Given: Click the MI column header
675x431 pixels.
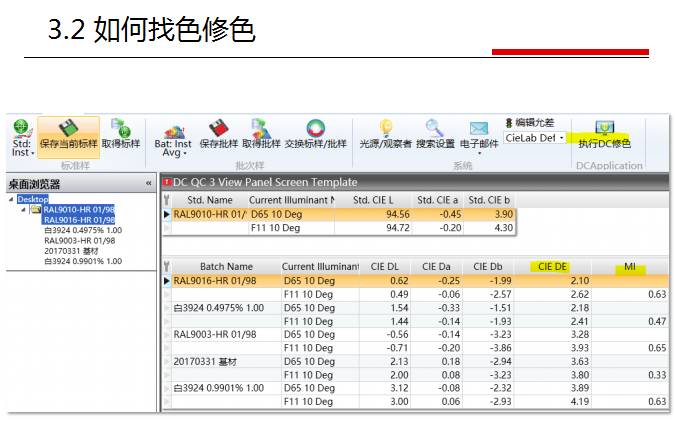Looking at the screenshot, I should click(630, 267).
